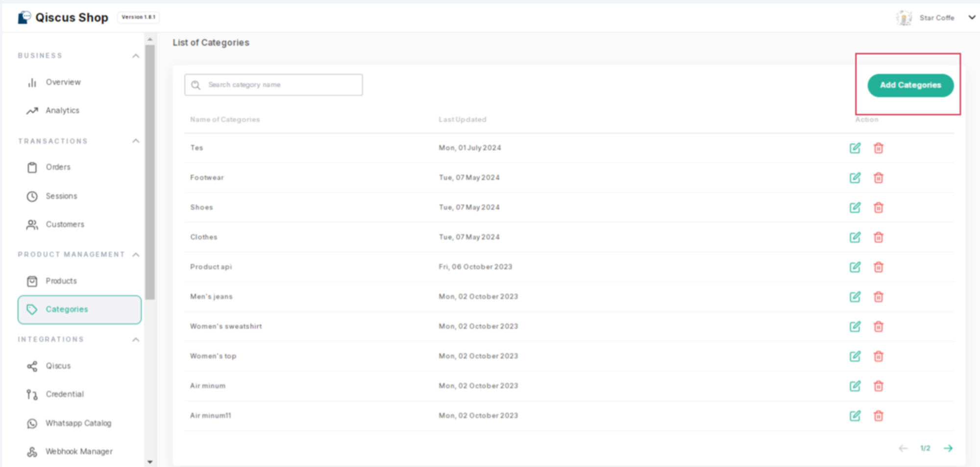Click the Version 1.8.1 badge

pos(139,17)
